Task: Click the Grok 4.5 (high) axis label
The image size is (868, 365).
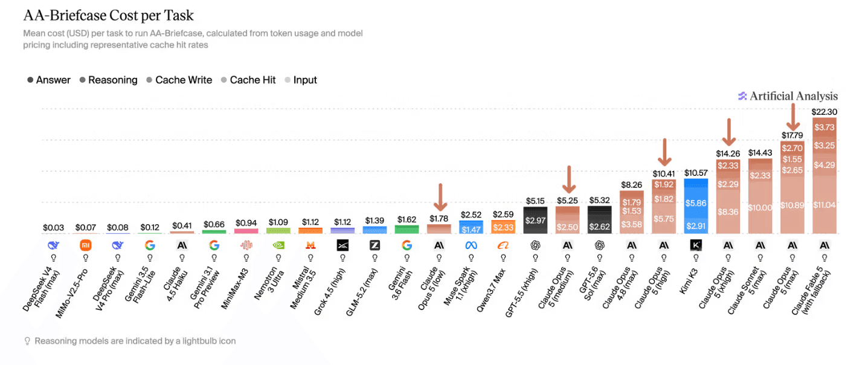Action: [x=330, y=288]
